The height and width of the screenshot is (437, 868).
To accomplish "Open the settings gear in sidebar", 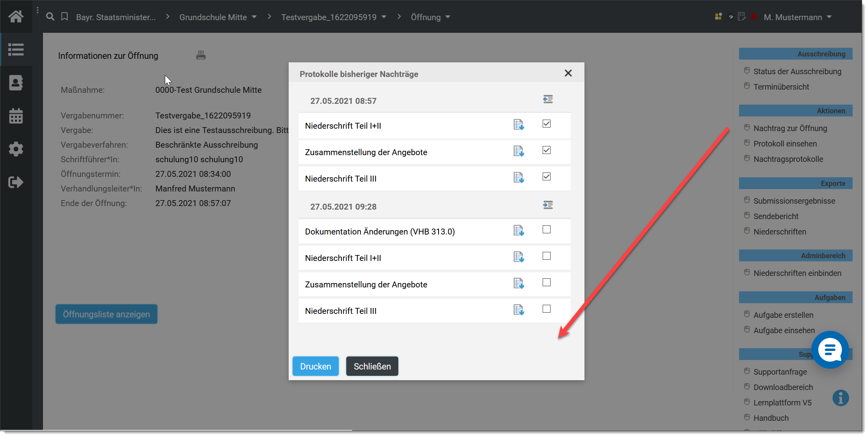I will point(16,149).
